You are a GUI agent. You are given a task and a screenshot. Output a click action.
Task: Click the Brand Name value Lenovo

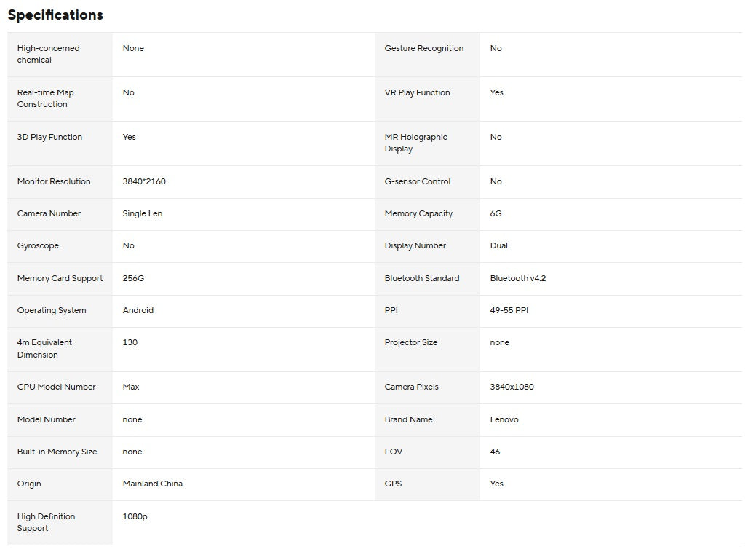coord(504,419)
